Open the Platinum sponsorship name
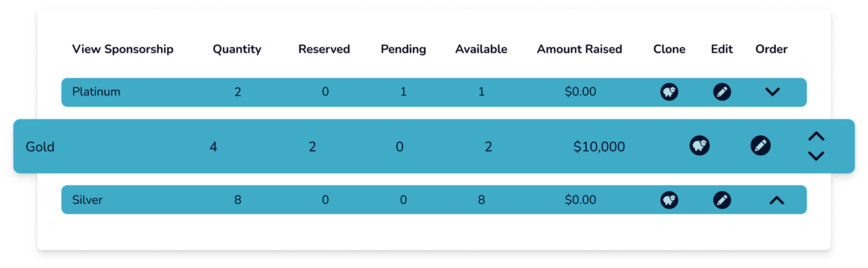Screen dimensions: 868x268 pyautogui.click(x=96, y=92)
